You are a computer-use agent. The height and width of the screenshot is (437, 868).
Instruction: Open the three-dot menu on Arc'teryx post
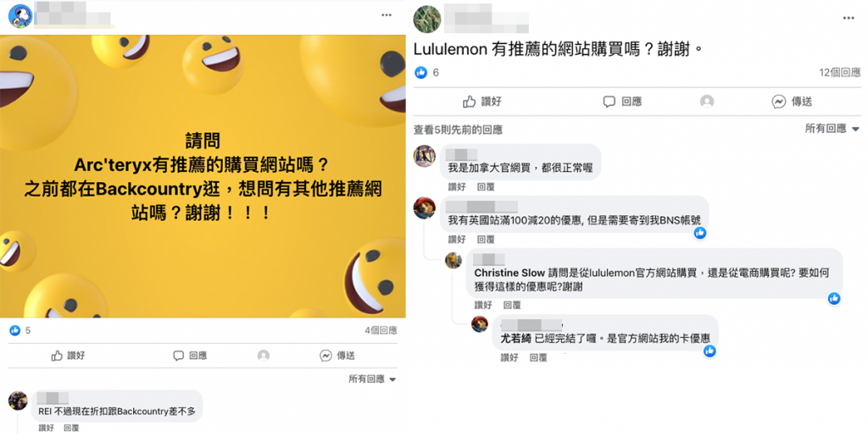coord(387,15)
